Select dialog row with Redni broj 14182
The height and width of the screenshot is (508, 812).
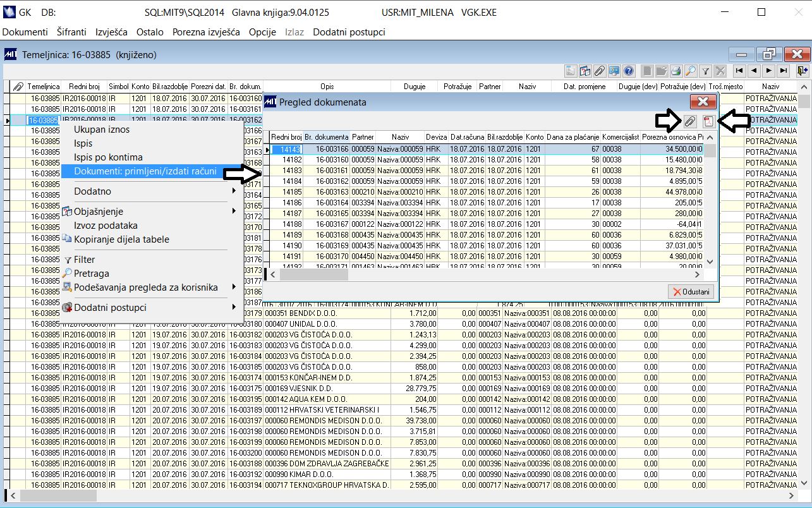[488, 160]
